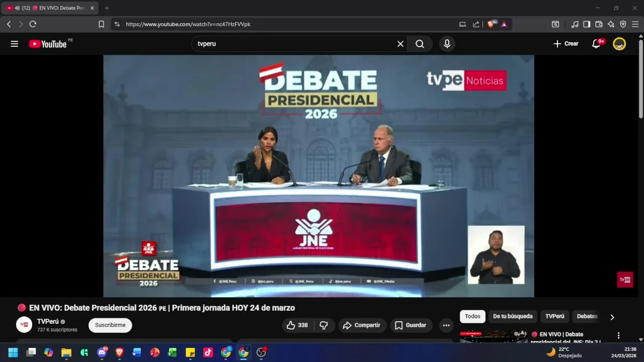View site information icon beside URL

point(117,24)
